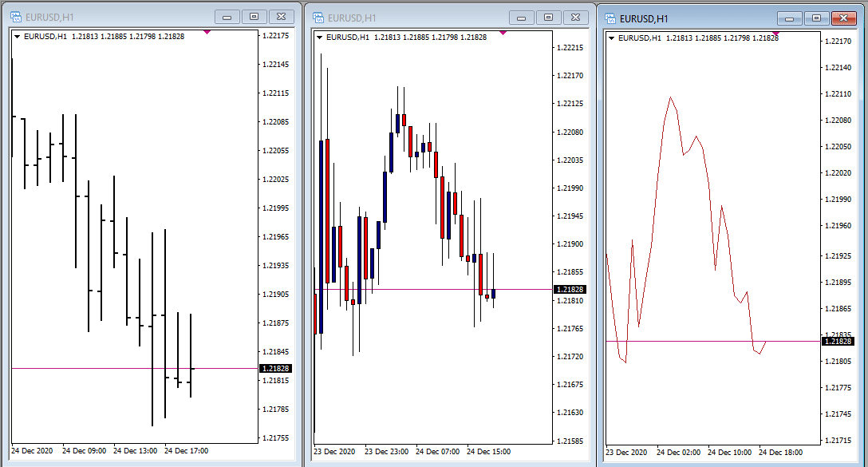The width and height of the screenshot is (868, 467).
Task: Click the 1.21905 price scale label
Action: 276,294
